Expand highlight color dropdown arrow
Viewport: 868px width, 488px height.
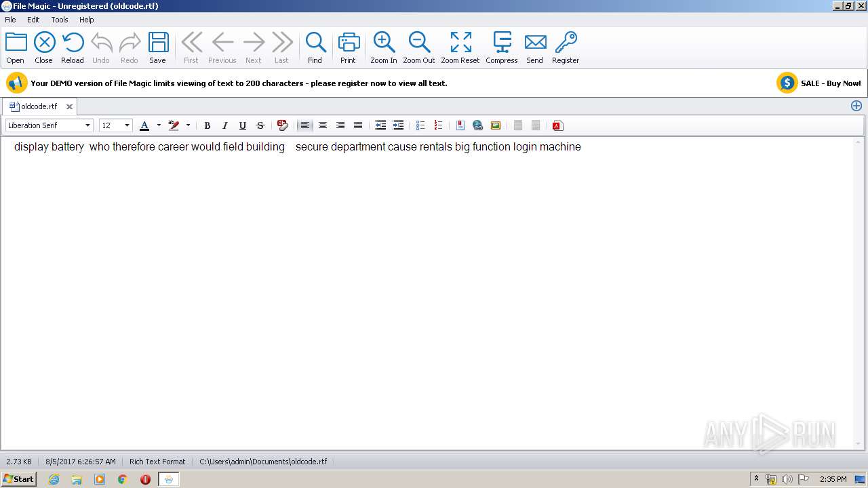pyautogui.click(x=188, y=125)
